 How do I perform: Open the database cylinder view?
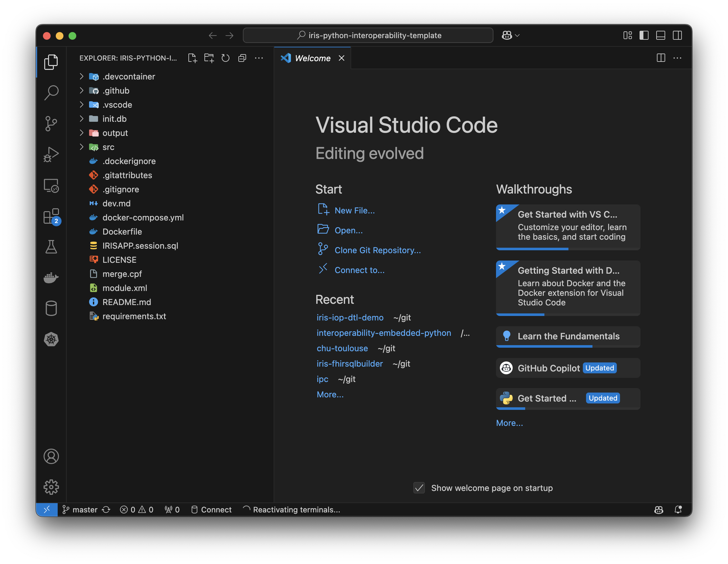point(51,308)
